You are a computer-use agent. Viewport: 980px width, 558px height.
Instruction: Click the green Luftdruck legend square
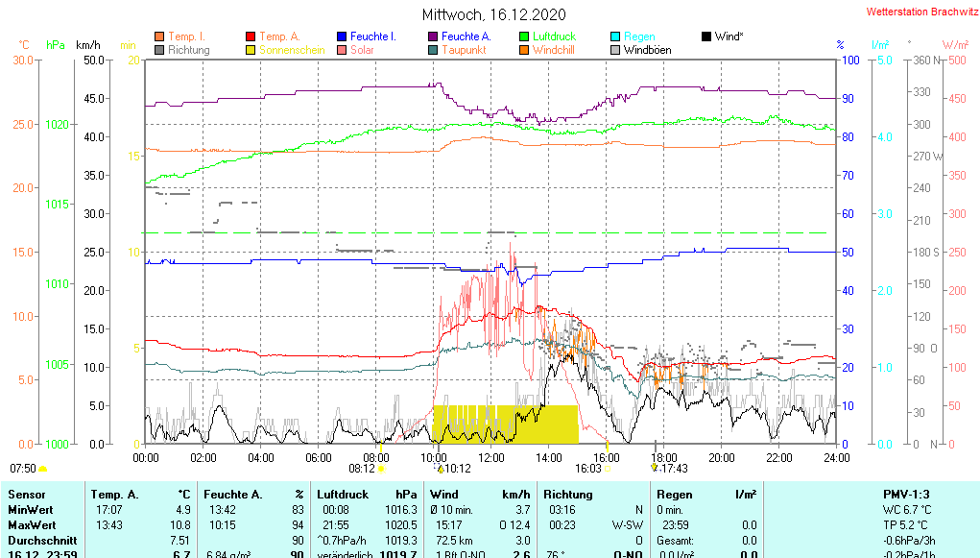point(524,36)
